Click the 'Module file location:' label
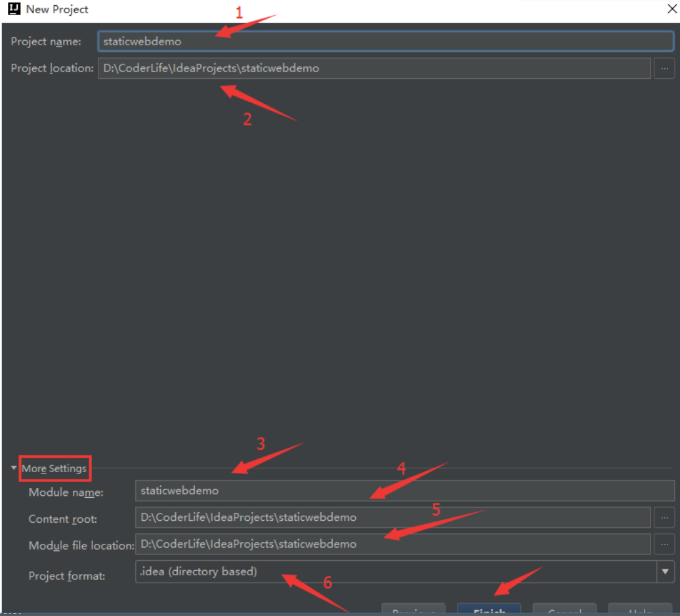The width and height of the screenshot is (680, 616). coord(81,546)
